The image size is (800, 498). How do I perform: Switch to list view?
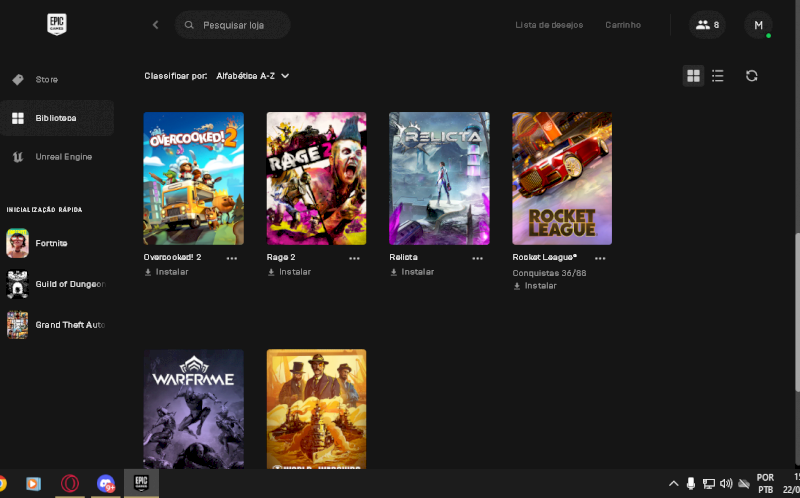(x=718, y=76)
